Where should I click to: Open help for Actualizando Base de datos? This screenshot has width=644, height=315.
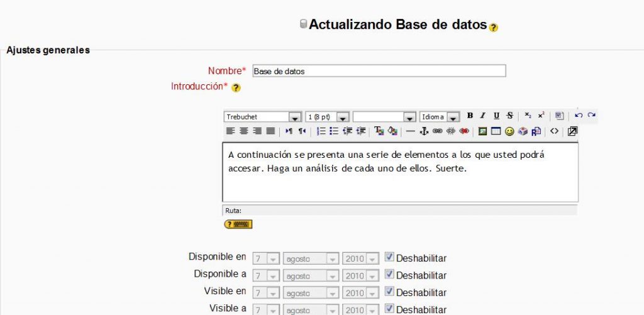point(494,28)
